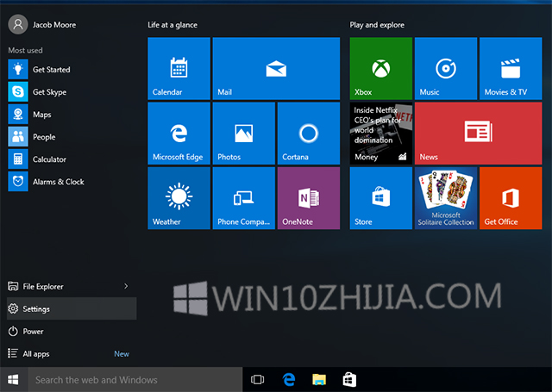Open the Mail tile
Viewport: 552px width, 392px height.
click(x=276, y=69)
